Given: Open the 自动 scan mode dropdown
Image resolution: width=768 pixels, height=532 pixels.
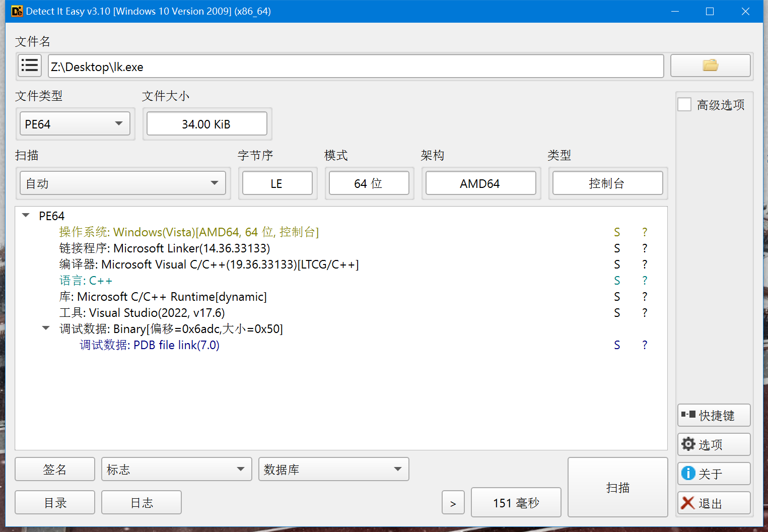Looking at the screenshot, I should tap(123, 183).
